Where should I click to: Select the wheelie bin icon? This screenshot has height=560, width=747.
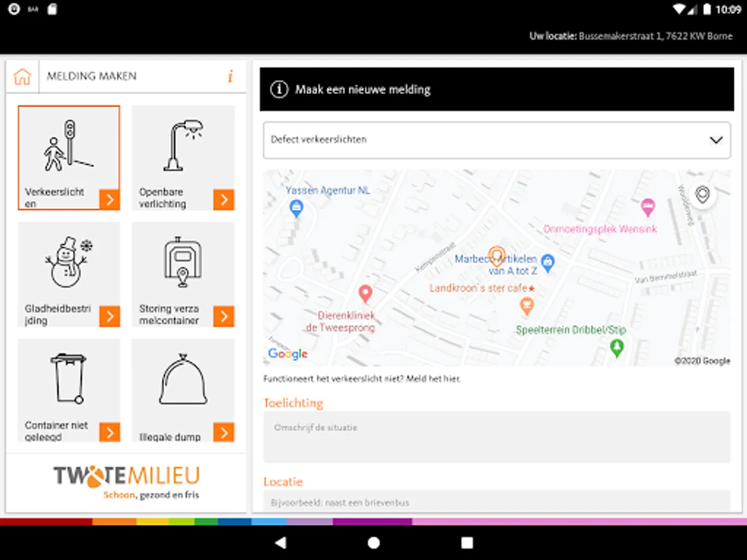(x=68, y=378)
